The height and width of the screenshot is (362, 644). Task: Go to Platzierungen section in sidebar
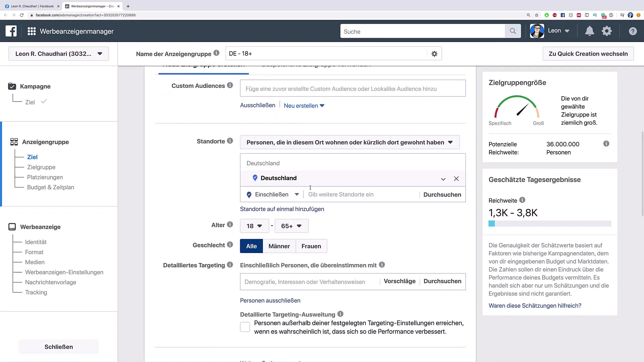(45, 177)
